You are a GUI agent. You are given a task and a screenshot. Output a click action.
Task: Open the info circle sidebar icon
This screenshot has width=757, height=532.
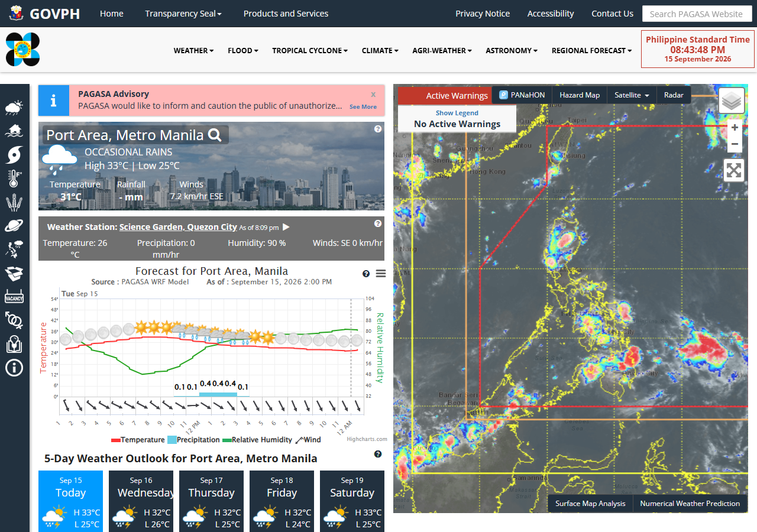[x=14, y=368]
